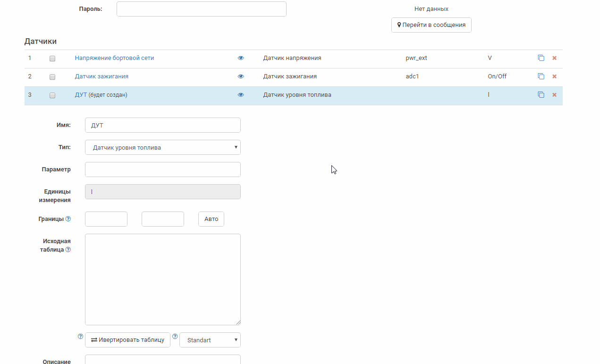Open the Тип sensor type dropdown

coord(162,147)
